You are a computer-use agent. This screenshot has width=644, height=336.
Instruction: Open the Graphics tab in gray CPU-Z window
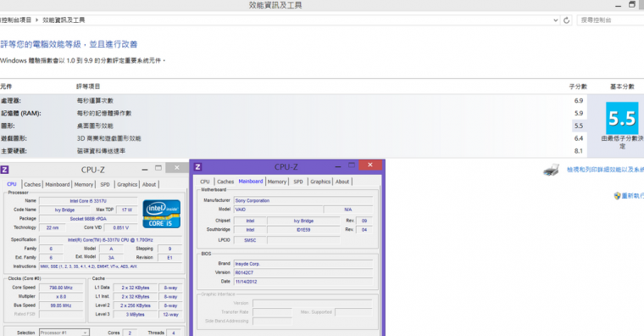(127, 185)
